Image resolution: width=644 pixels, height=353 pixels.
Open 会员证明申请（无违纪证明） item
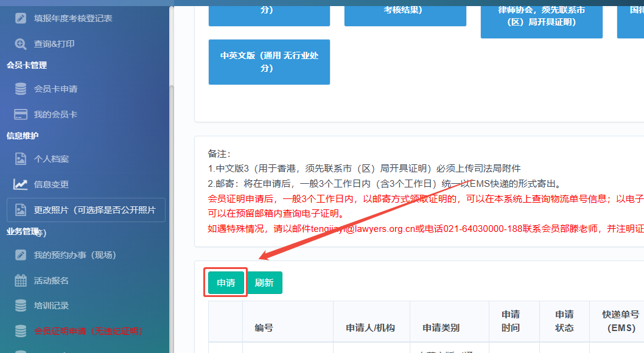click(x=88, y=331)
